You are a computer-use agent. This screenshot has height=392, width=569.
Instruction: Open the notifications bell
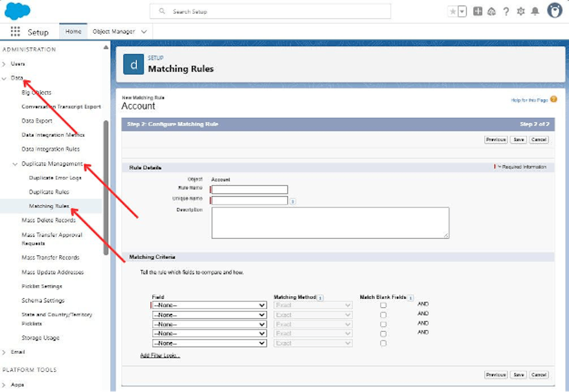[535, 11]
